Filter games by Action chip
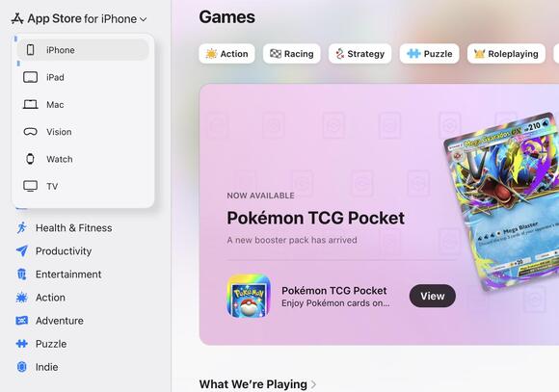This screenshot has height=392, width=559. [226, 54]
